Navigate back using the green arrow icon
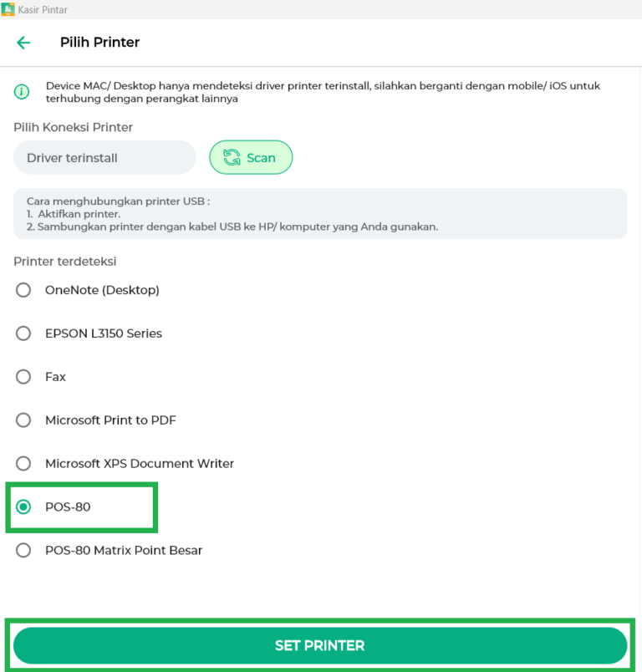642x672 pixels. (23, 42)
